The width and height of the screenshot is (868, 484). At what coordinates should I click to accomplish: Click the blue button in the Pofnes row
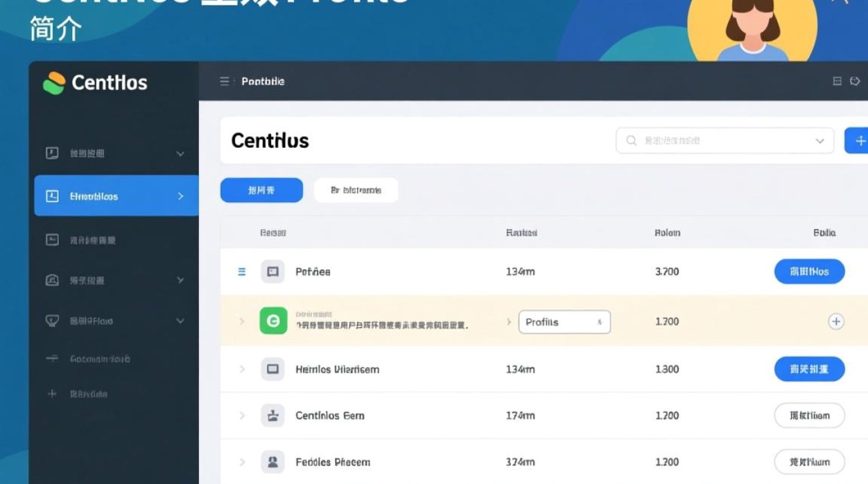[810, 272]
